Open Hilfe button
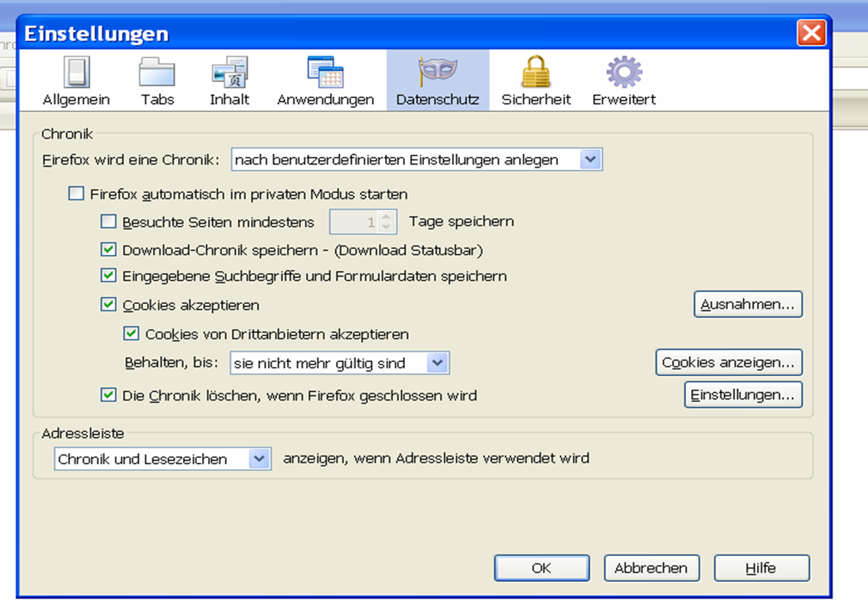Viewport: 868px width, 611px height. point(762,568)
